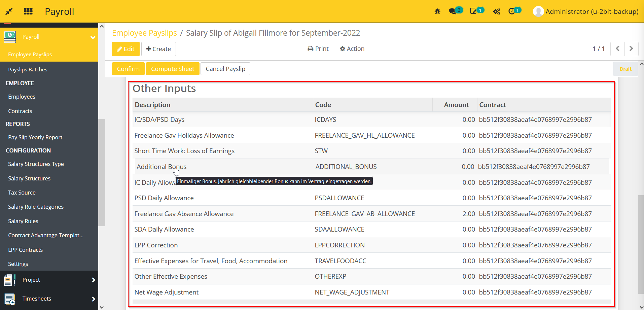
Task: Expand the Project sidebar menu
Action: [93, 280]
